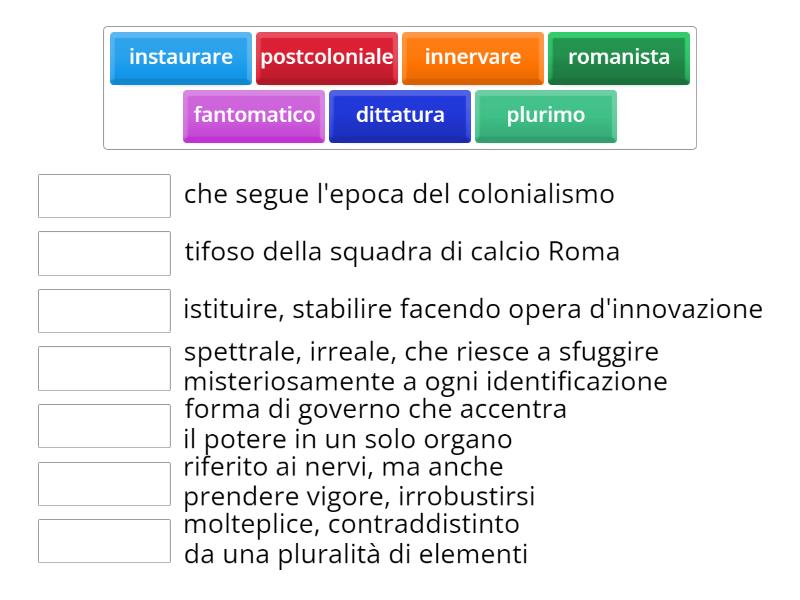
Task: Select the red 'postcoloniale' tile
Action: (327, 57)
